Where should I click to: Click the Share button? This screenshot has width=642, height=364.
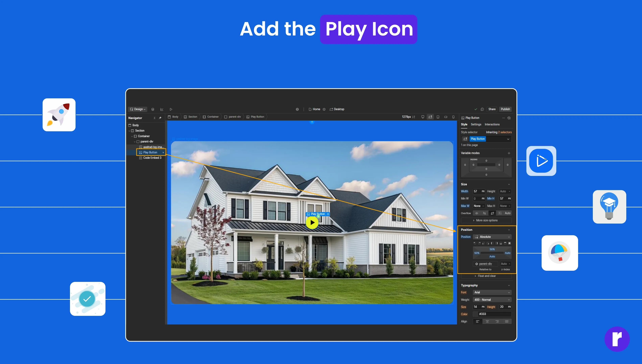[x=492, y=109]
